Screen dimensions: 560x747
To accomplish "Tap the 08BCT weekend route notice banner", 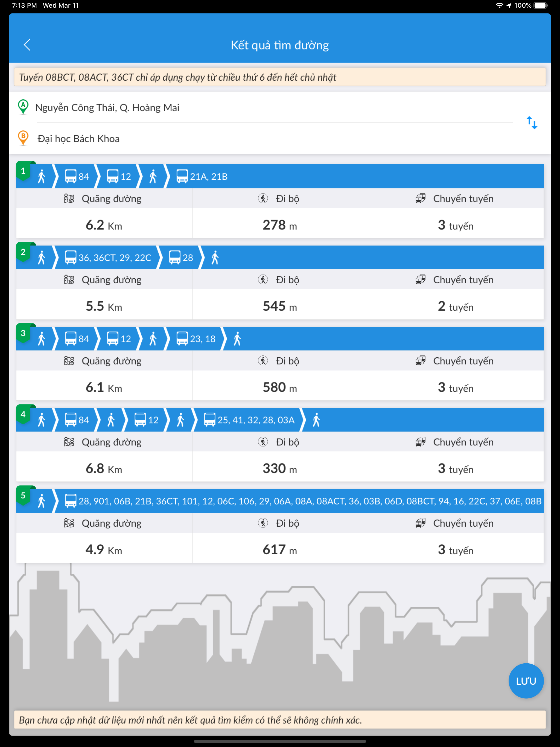I will pyautogui.click(x=280, y=77).
